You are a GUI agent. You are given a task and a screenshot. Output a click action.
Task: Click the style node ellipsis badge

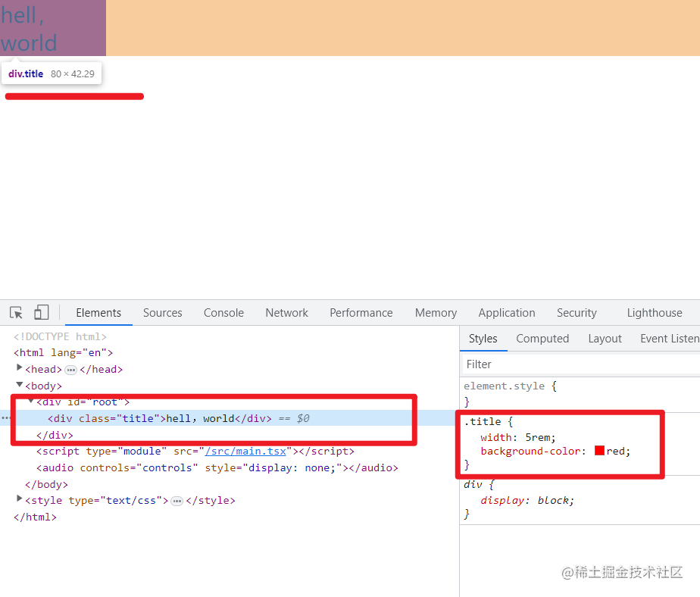click(x=177, y=502)
